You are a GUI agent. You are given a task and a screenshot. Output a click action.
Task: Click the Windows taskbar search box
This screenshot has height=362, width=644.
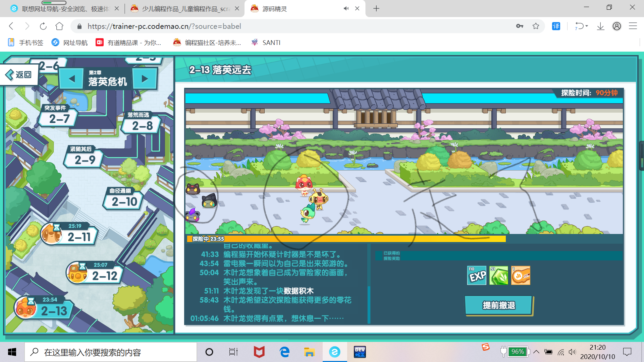tap(111, 352)
